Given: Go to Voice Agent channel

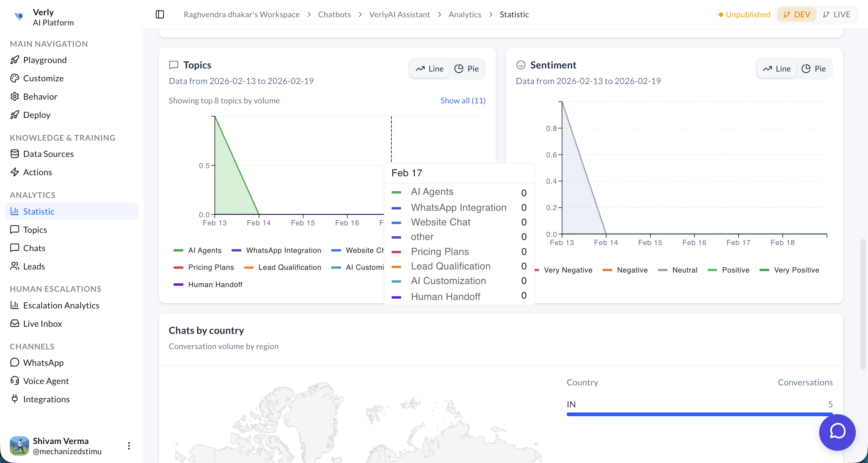Looking at the screenshot, I should [x=46, y=381].
